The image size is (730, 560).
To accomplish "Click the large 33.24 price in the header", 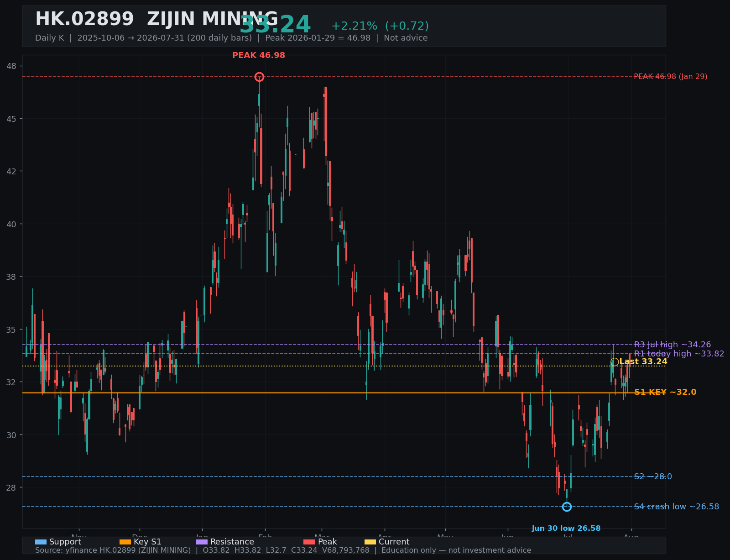I will [275, 25].
